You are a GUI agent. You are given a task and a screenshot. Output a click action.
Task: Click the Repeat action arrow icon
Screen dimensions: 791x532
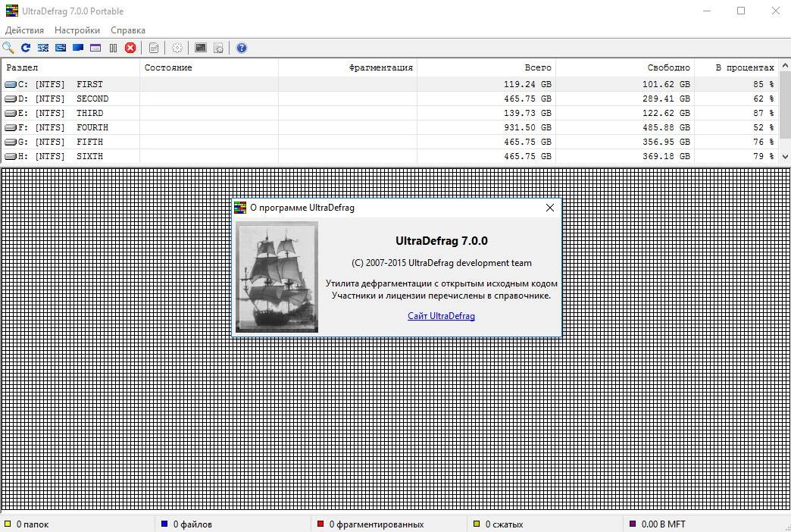tap(26, 48)
